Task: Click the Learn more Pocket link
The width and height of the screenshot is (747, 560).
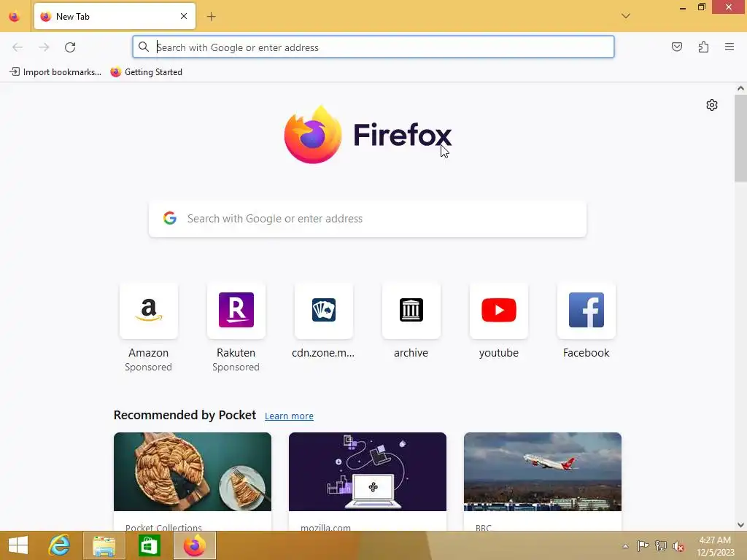Action: coord(289,416)
